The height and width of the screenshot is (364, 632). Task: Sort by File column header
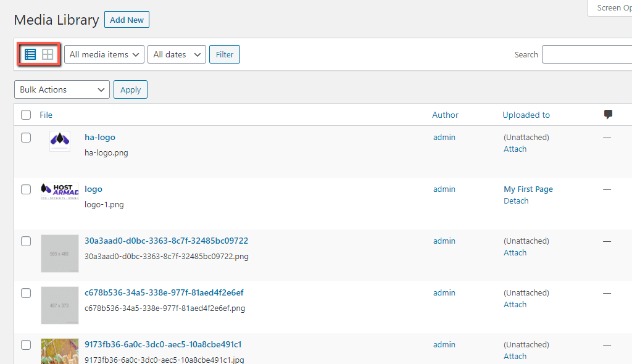point(46,115)
